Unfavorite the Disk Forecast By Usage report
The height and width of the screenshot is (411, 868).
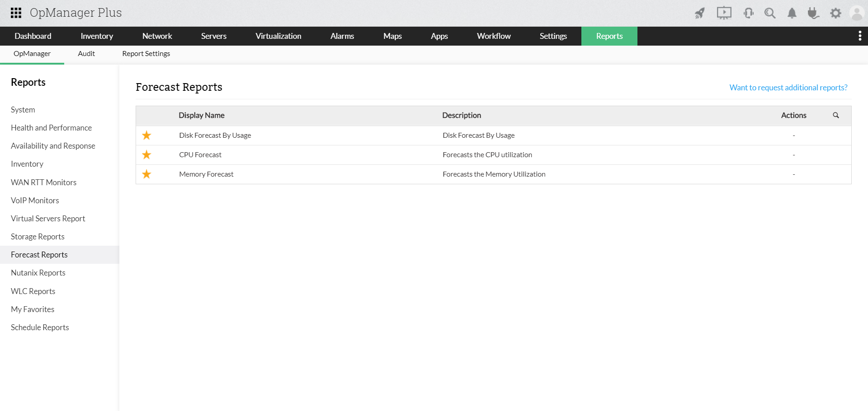146,135
